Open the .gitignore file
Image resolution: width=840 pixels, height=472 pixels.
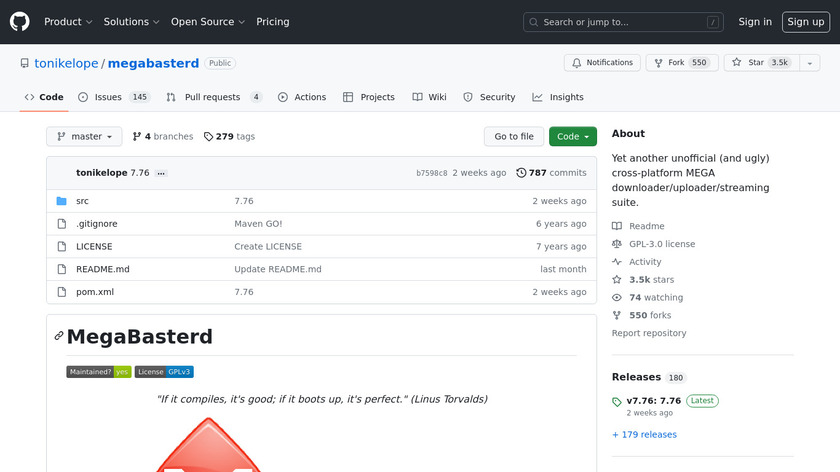click(x=96, y=224)
